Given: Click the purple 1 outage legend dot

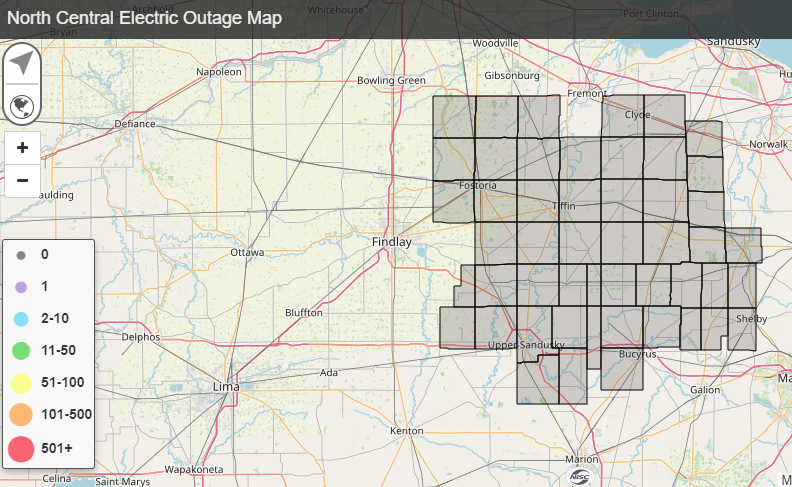Looking at the screenshot, I should 21,288.
